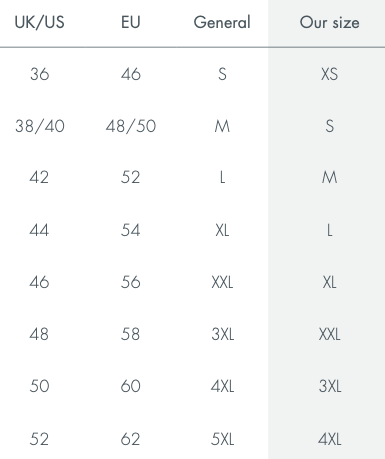Click General size 5XL cell
Image resolution: width=385 pixels, height=459 pixels.
point(222,439)
